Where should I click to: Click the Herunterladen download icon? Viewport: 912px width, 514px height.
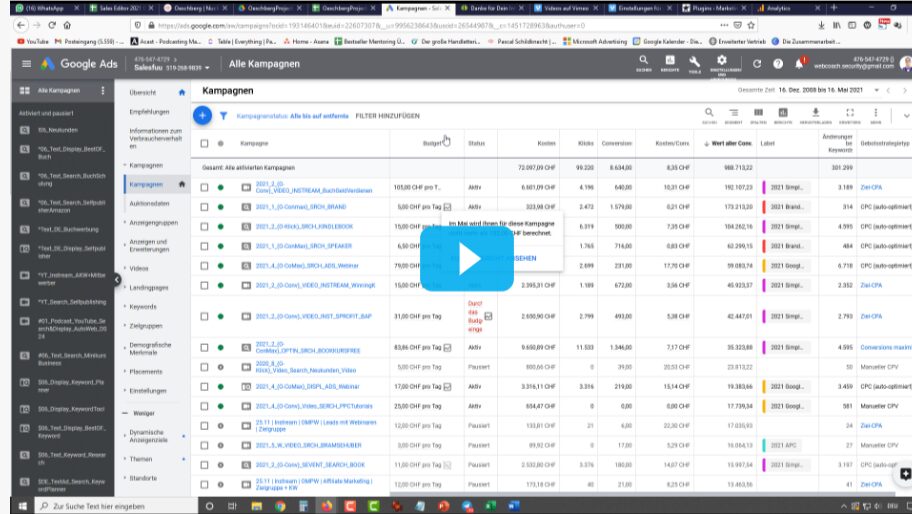[x=815, y=115]
